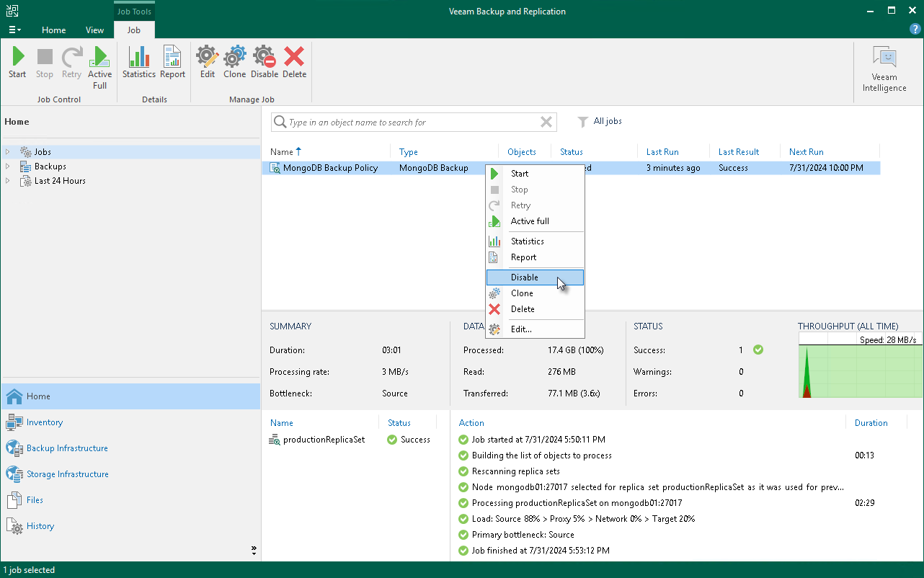Viewport: 924px width, 578px height.
Task: Clear the search box with the X
Action: (546, 123)
